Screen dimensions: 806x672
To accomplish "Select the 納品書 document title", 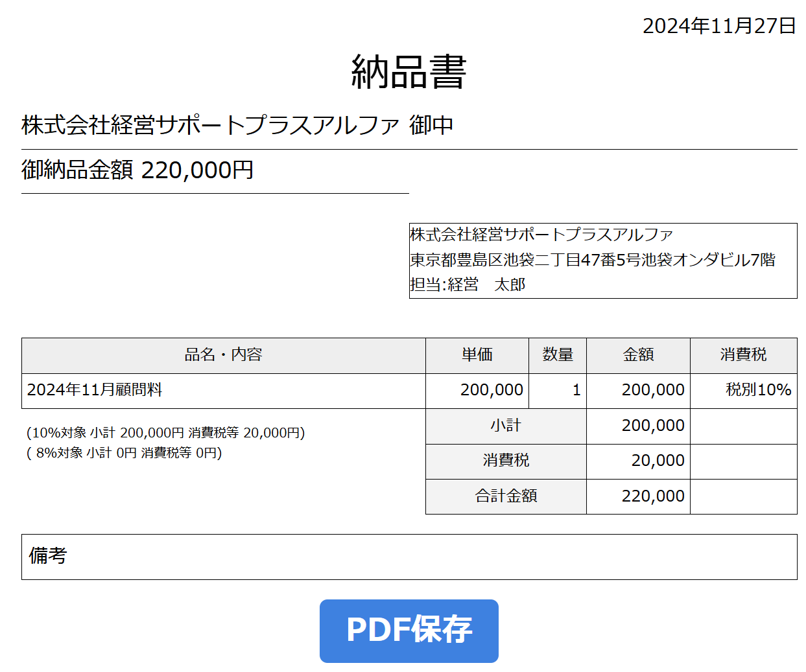I will tap(409, 71).
